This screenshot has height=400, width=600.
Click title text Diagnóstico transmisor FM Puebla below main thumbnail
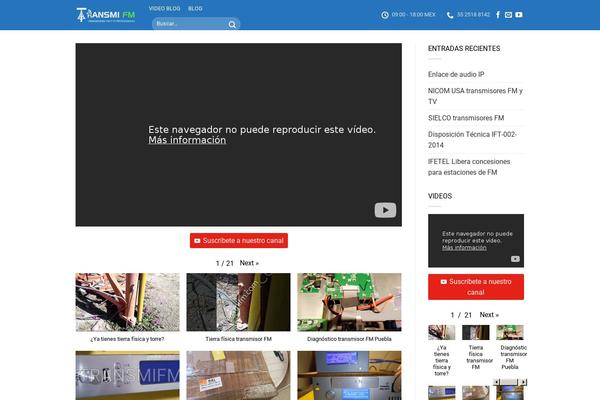tap(349, 339)
